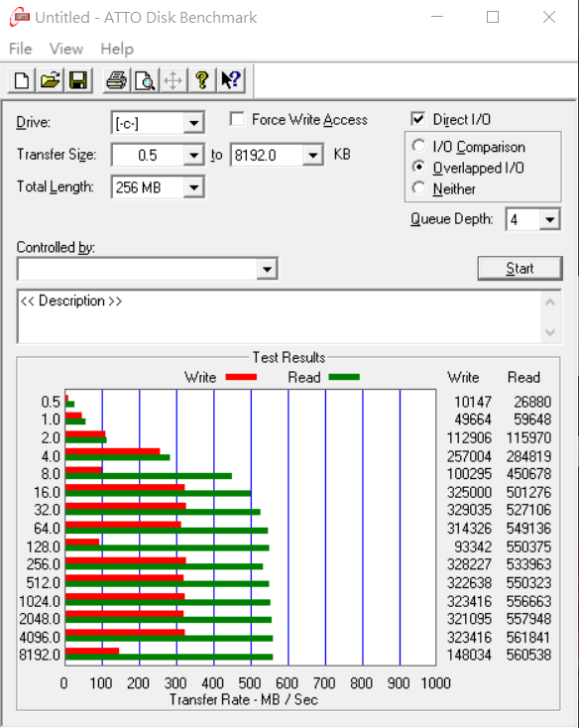Viewport: 579px width, 728px height.
Task: Print results using the printer icon
Action: click(116, 80)
